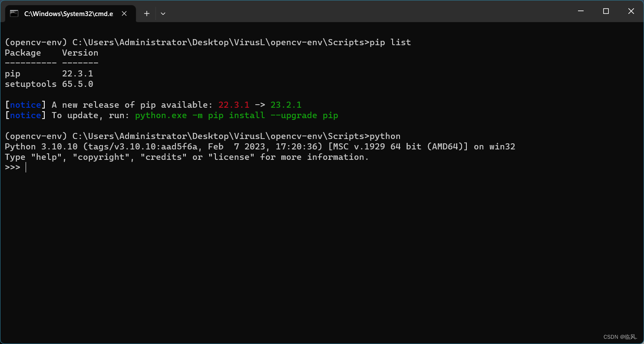Open a new terminal tab
This screenshot has width=644, height=344.
click(x=147, y=13)
